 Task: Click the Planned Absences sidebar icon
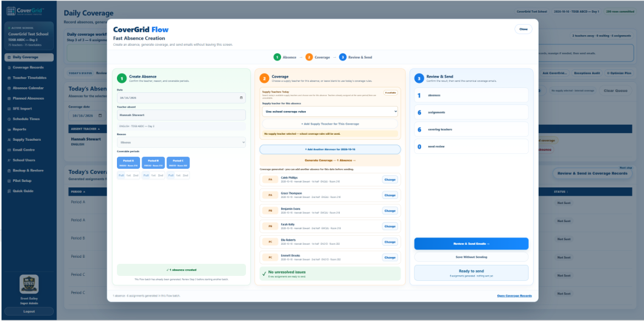click(x=9, y=98)
